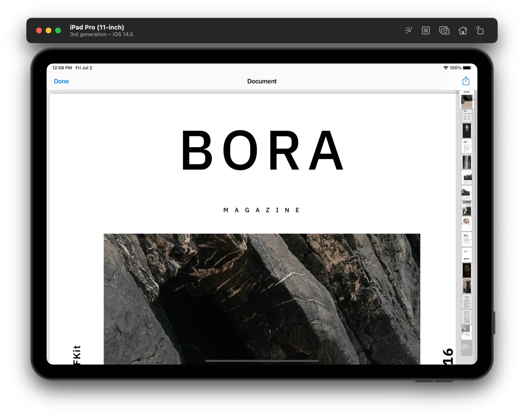Open the coastline page thumbnail

[466, 208]
